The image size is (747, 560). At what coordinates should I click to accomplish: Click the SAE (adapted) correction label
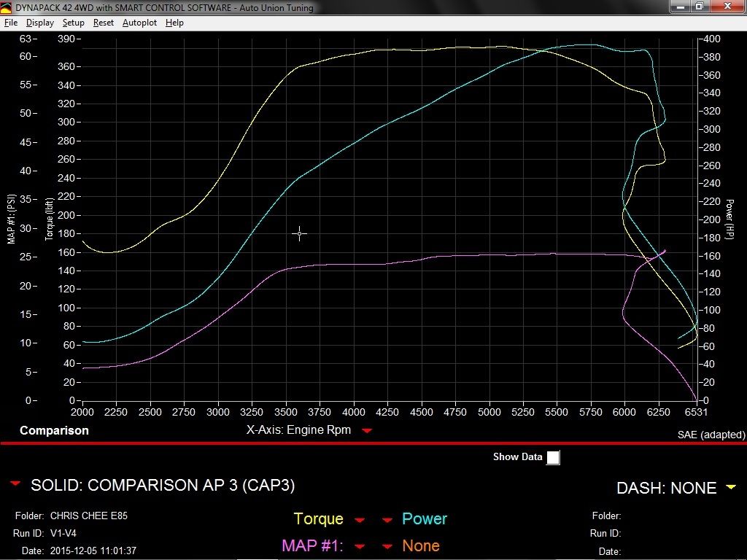(711, 435)
